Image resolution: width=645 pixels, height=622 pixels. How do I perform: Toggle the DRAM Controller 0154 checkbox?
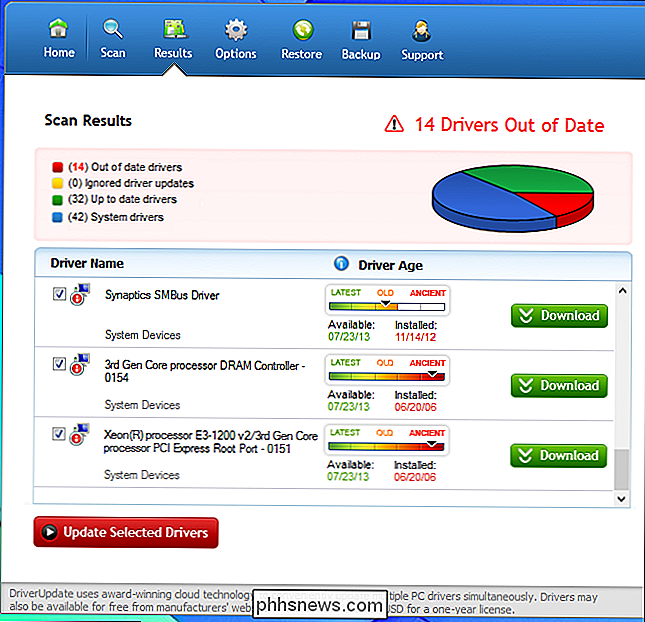click(59, 364)
